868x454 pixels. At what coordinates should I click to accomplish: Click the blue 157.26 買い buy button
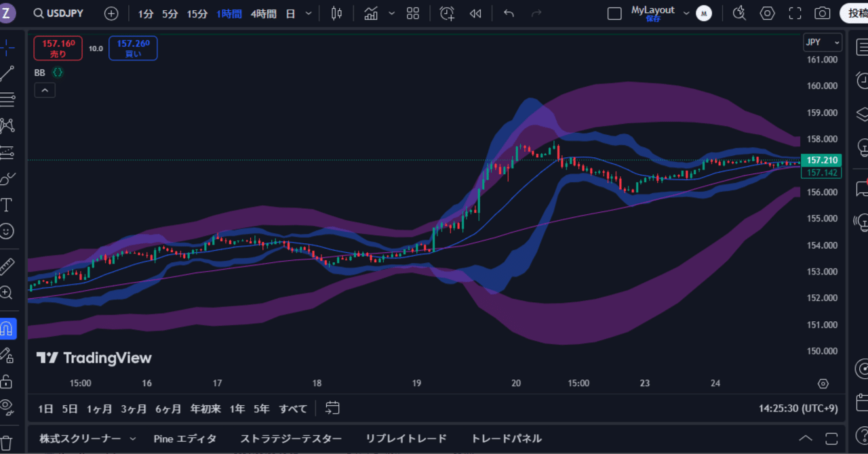(133, 48)
